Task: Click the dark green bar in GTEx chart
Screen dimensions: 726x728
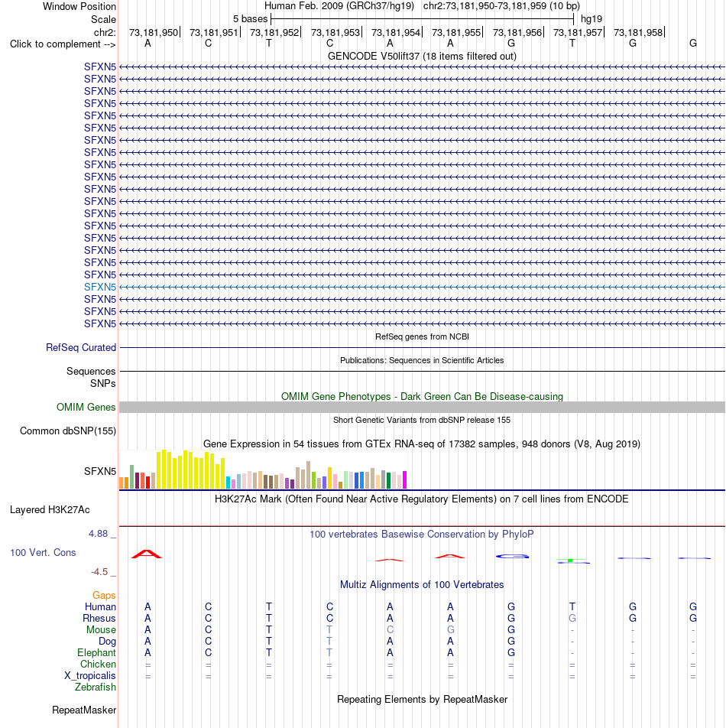Action: [x=388, y=481]
